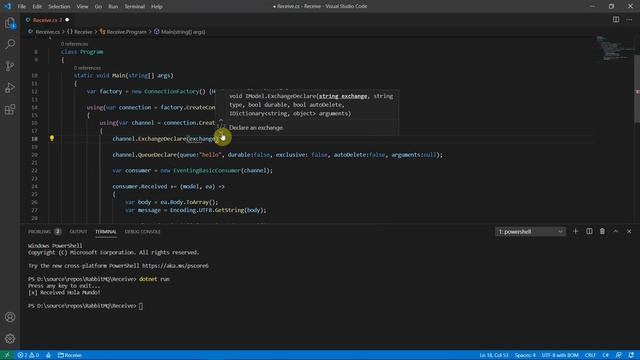
Task: Open the Terminal menu
Action: pos(134,7)
